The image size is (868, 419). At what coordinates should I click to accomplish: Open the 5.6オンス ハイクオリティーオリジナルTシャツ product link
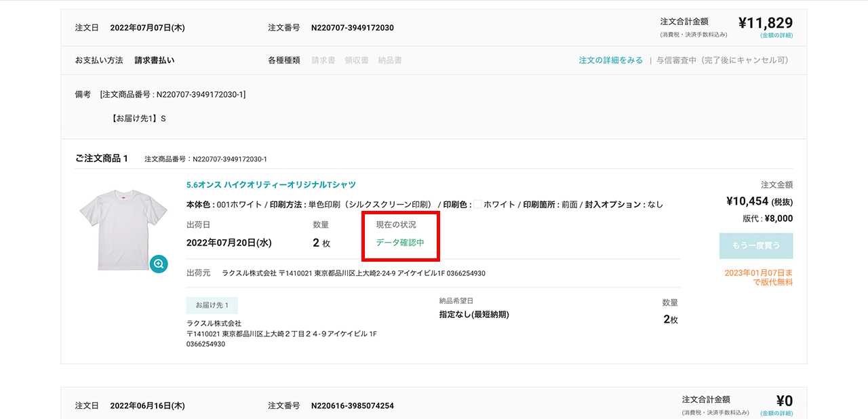tap(271, 185)
